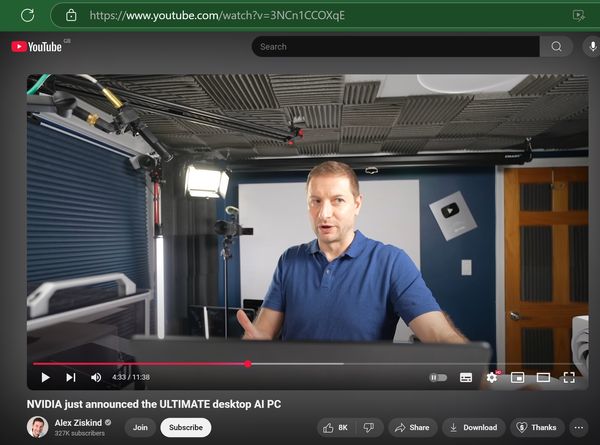
Task: Click the NVIDIA video title text
Action: point(154,404)
